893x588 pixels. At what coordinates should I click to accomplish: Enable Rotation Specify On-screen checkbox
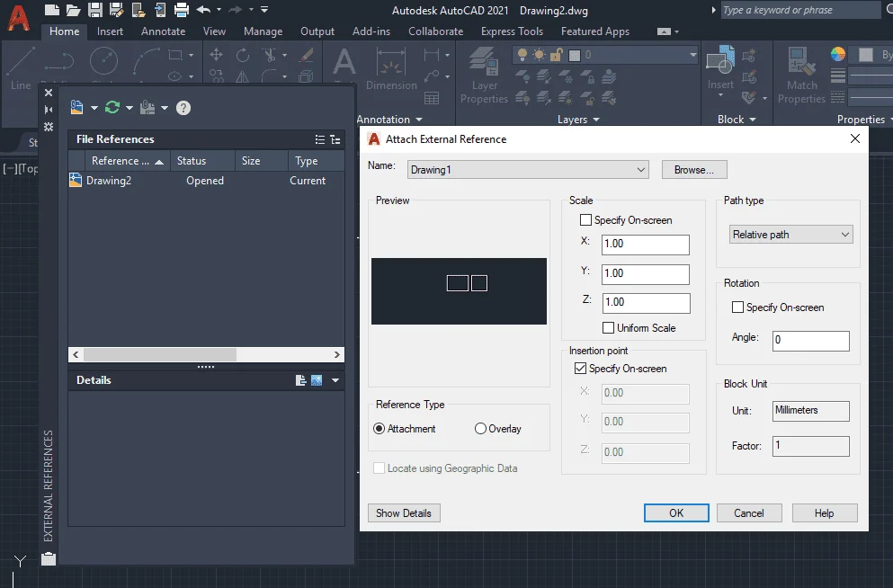pos(737,307)
